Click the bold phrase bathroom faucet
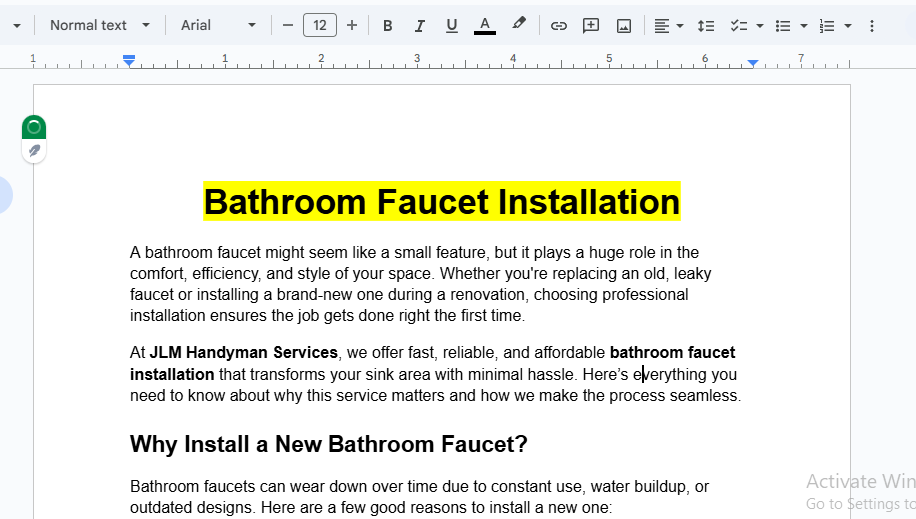The height and width of the screenshot is (519, 916). tap(672, 352)
